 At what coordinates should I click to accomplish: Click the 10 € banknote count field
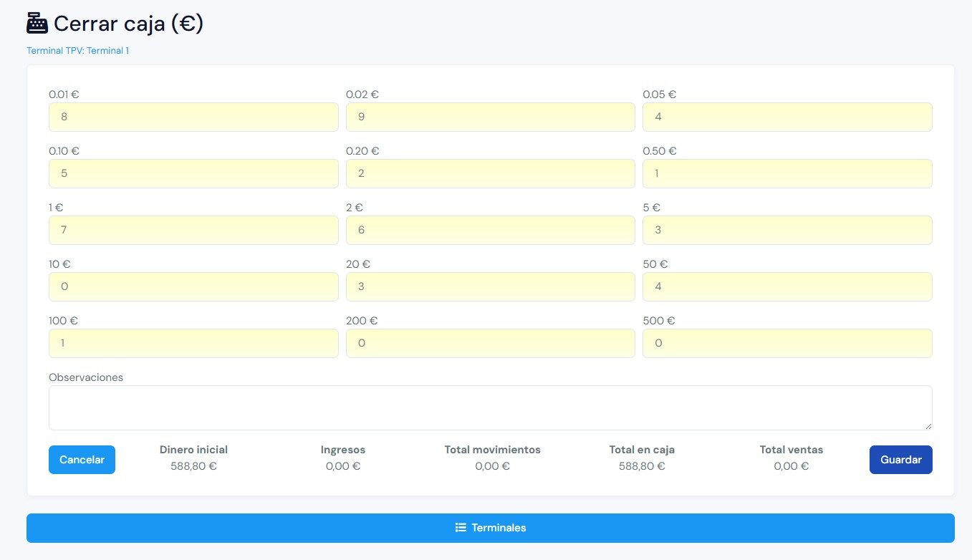click(x=193, y=286)
